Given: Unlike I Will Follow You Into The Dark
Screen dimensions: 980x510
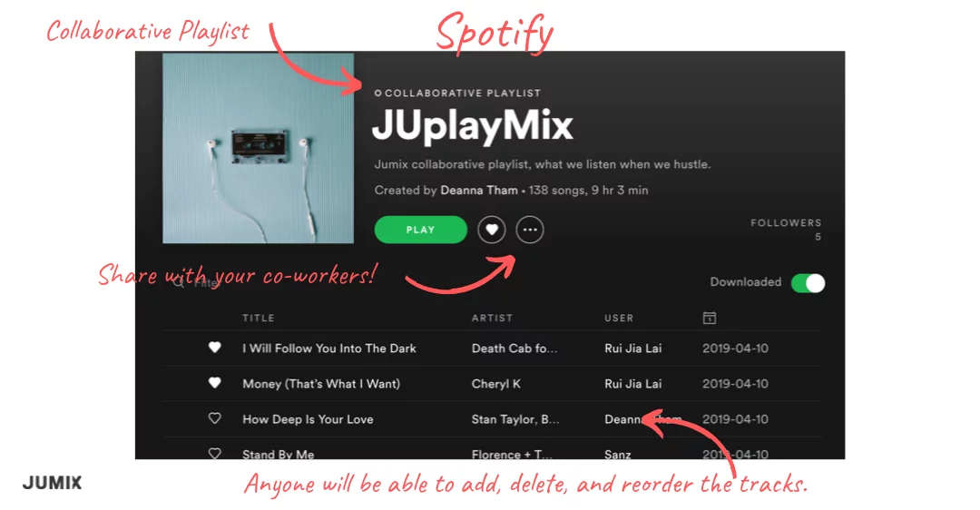Looking at the screenshot, I should [214, 348].
